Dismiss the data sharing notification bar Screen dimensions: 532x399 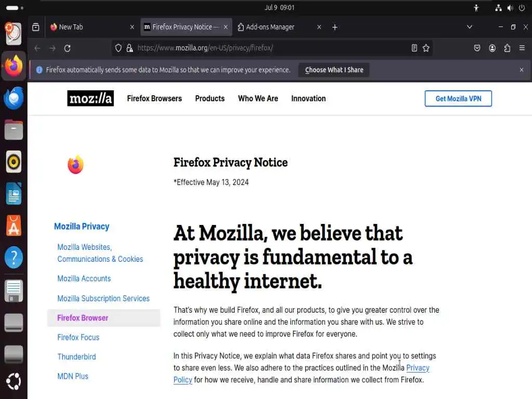coord(522,70)
